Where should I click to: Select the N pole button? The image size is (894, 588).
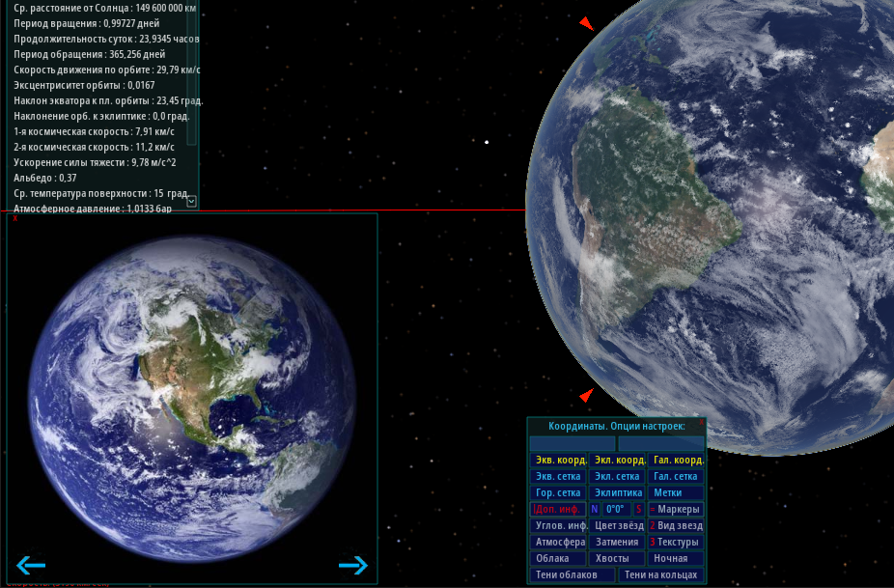[x=594, y=509]
